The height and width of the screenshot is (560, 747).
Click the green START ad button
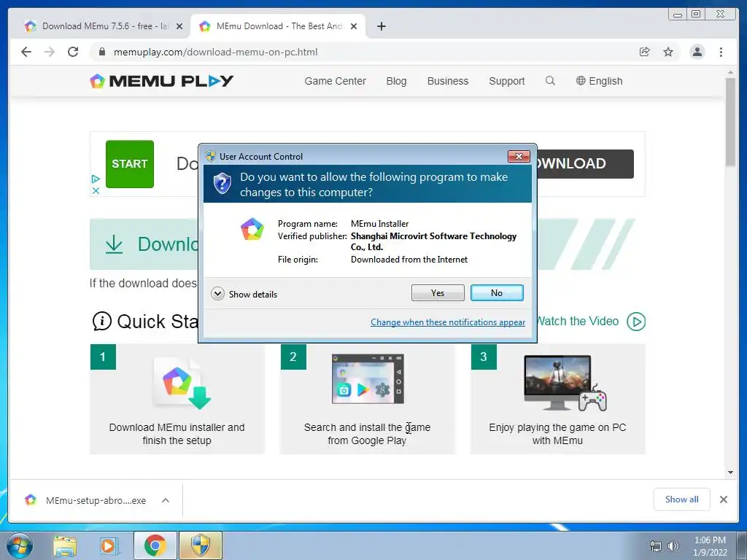(130, 164)
